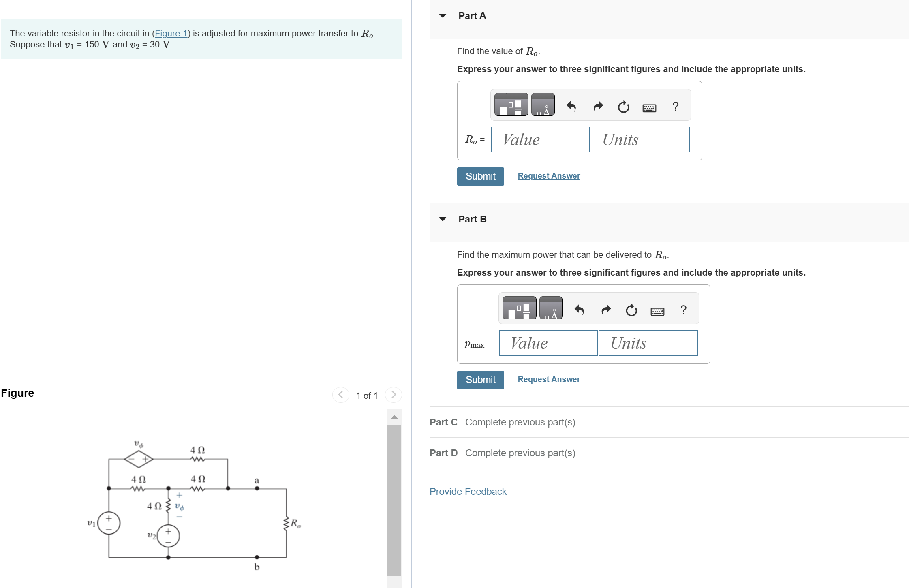Click Request Answer under Part B

(548, 379)
